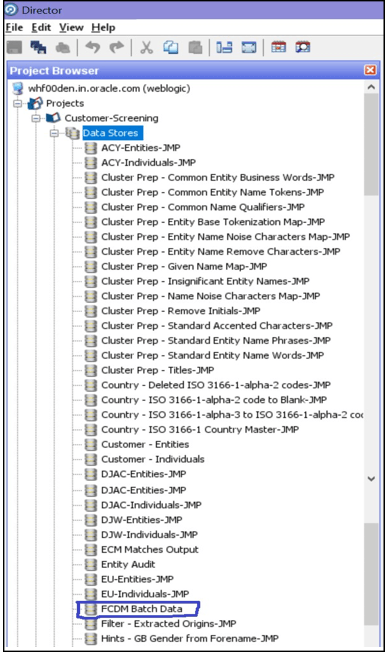Select Cluster Prep - Remove Initials-JMP
The height and width of the screenshot is (652, 388).
pos(180,311)
